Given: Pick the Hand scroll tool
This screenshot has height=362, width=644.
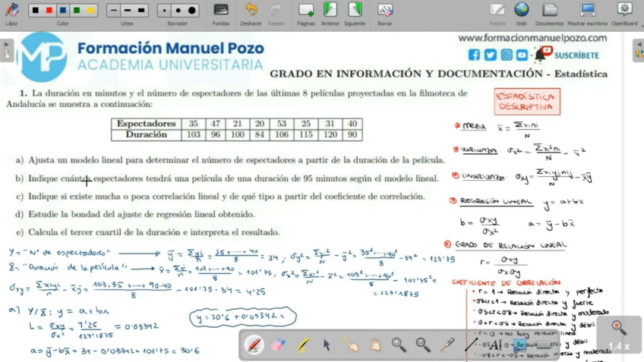Looking at the screenshot, I should point(375,345).
